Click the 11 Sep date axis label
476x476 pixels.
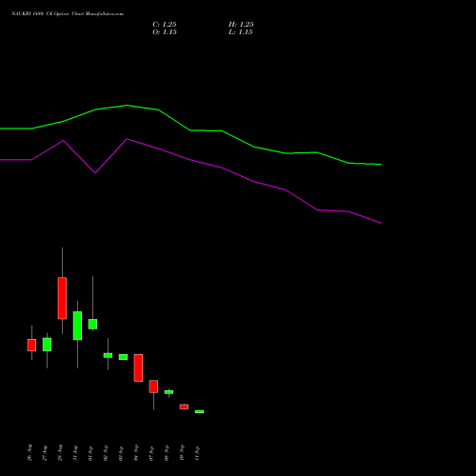[197, 453]
